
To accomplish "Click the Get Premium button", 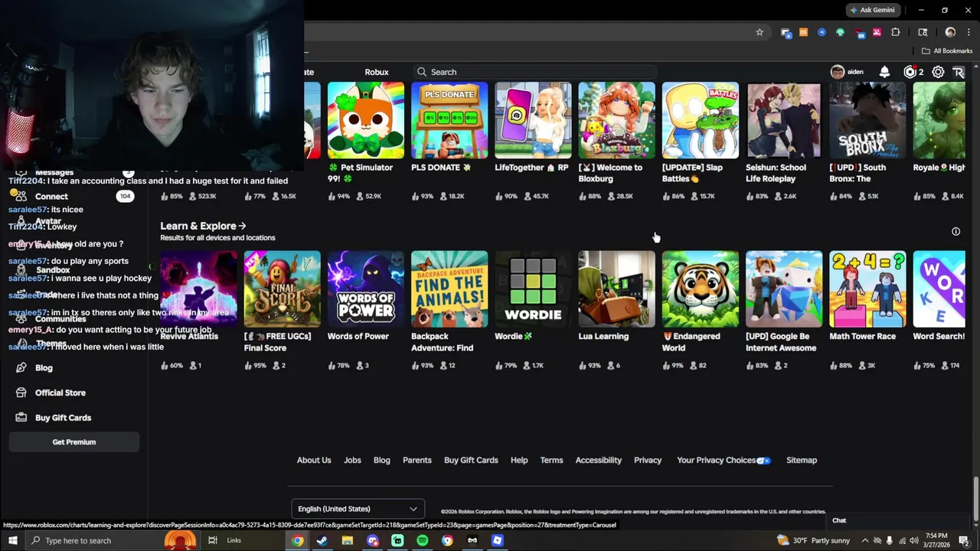I will tap(74, 442).
